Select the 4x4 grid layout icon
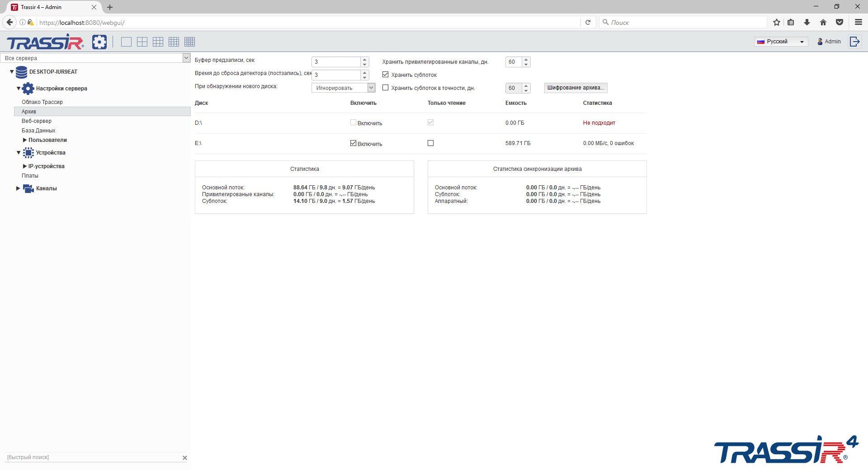This screenshot has width=868, height=470. coord(174,42)
